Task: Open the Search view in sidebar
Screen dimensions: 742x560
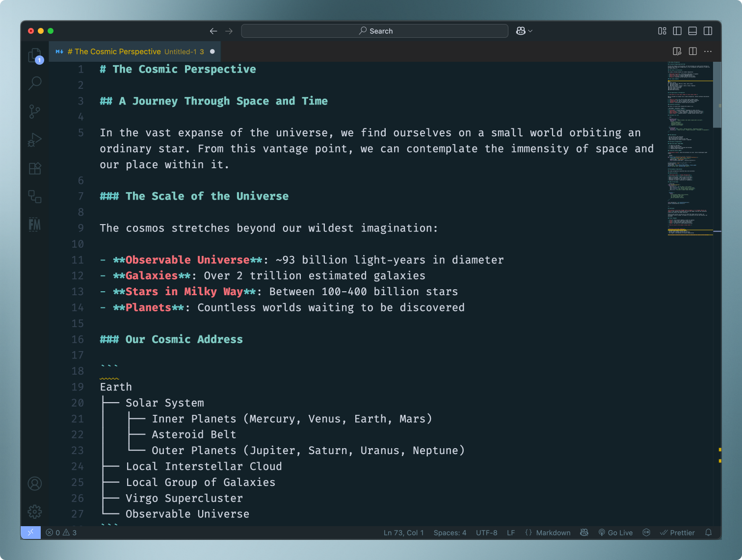Action: (35, 83)
